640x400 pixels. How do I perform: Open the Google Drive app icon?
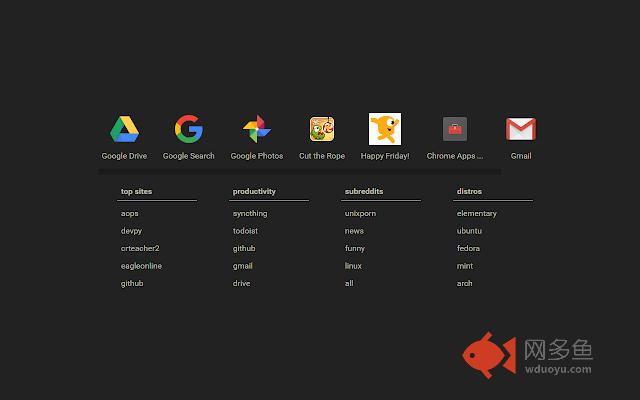coord(124,129)
